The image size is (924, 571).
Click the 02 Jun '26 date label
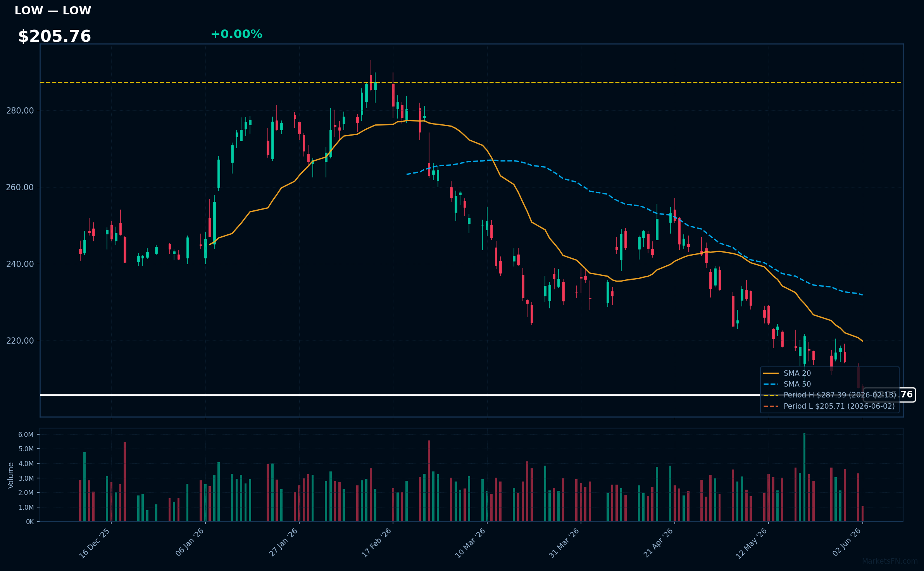(x=846, y=542)
